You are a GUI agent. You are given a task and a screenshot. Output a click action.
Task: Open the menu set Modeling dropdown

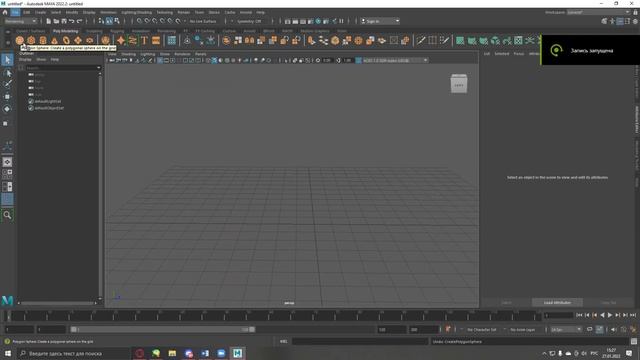pos(20,21)
